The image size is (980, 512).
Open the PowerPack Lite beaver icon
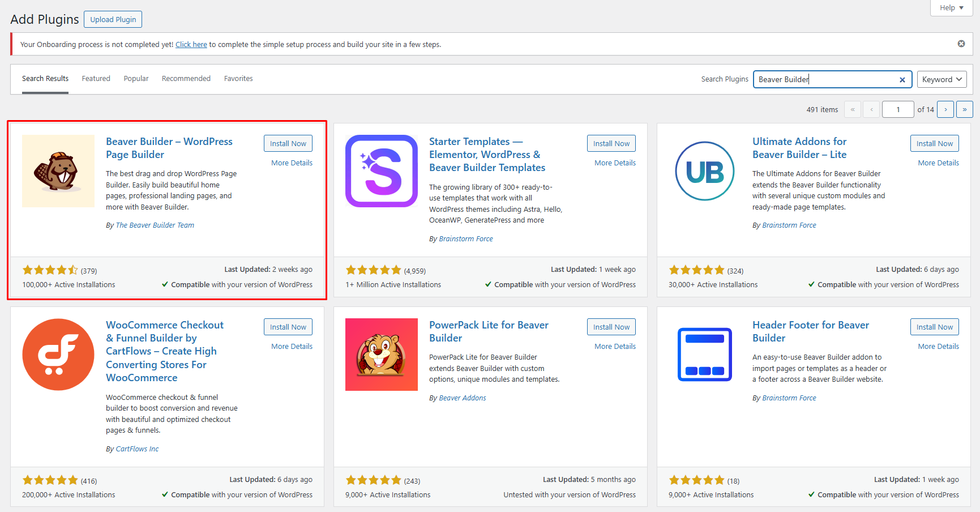[x=382, y=355]
